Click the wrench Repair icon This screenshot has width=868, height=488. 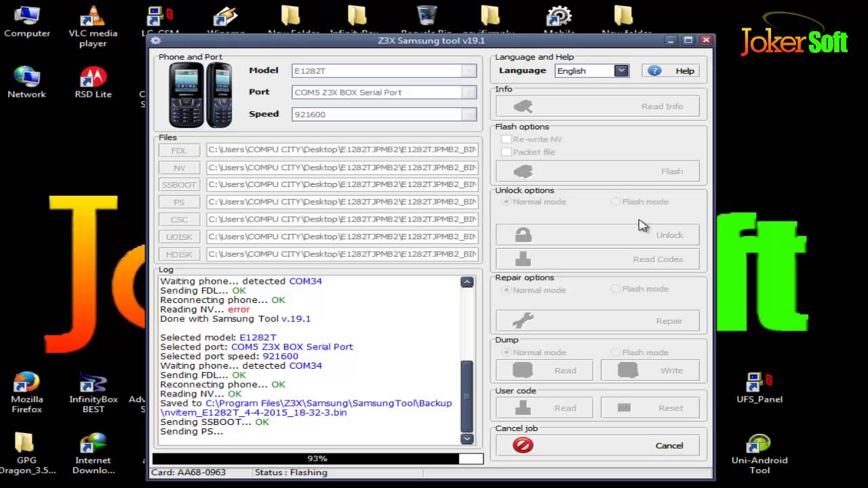(523, 321)
